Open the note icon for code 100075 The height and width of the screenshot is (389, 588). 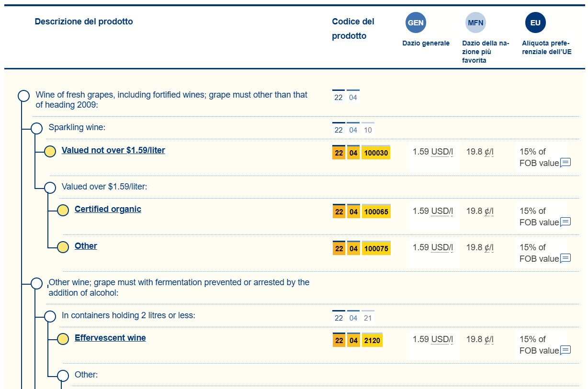tap(565, 258)
